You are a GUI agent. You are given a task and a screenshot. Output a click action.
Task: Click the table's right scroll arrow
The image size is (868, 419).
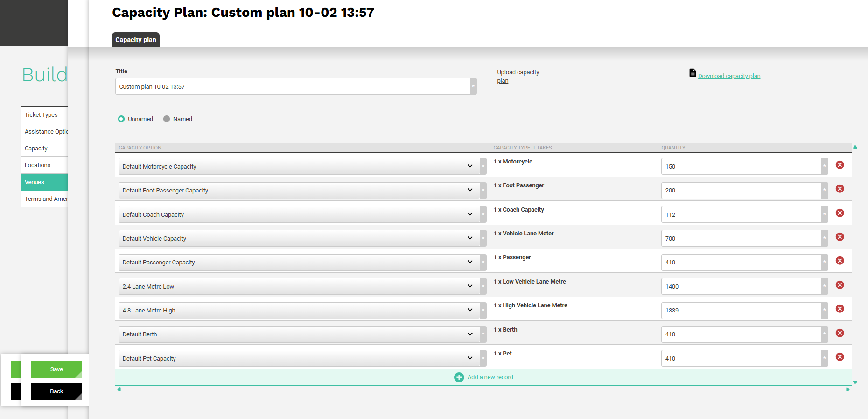848,389
